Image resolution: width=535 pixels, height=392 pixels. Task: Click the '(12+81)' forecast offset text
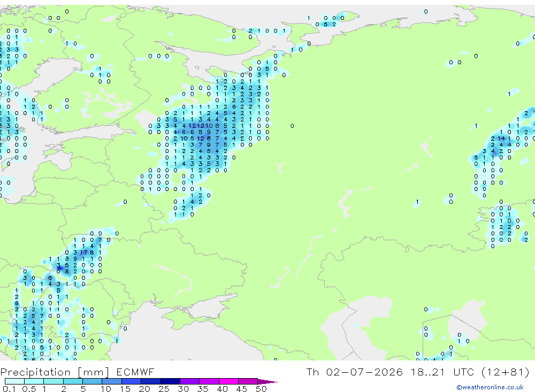506,372
